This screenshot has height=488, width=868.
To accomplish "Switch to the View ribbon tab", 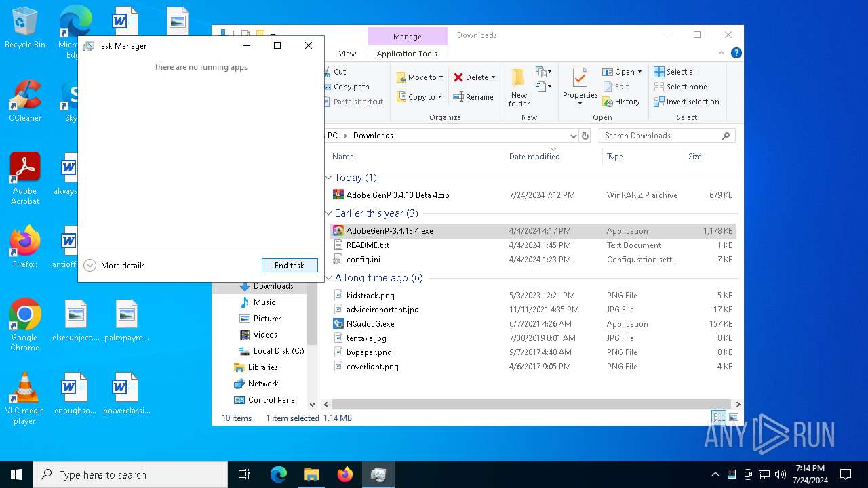I will coord(347,54).
